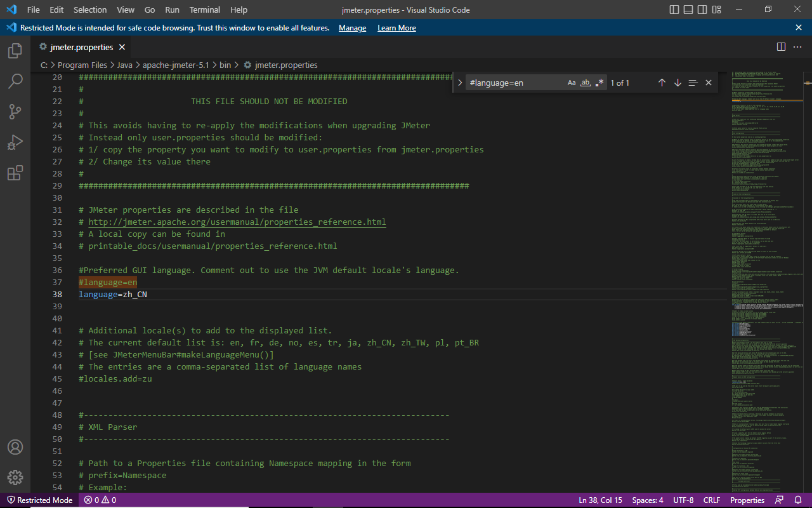
Task: Close the find widget
Action: click(709, 83)
